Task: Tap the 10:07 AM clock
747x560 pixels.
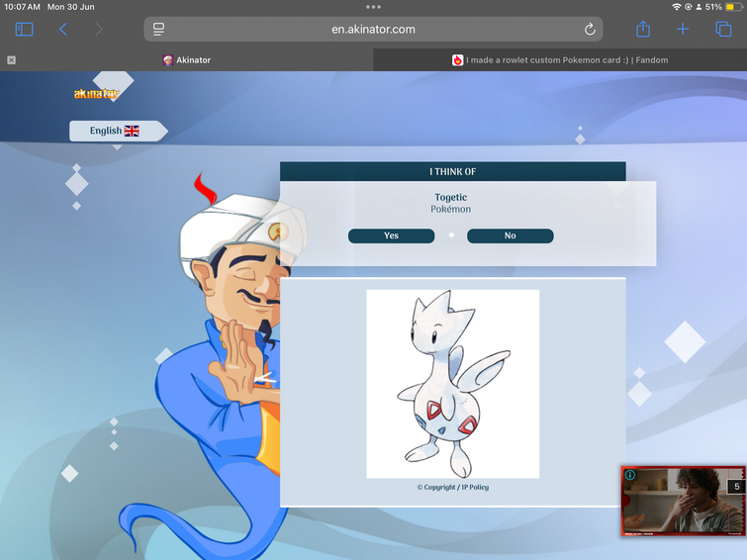Action: coord(22,7)
